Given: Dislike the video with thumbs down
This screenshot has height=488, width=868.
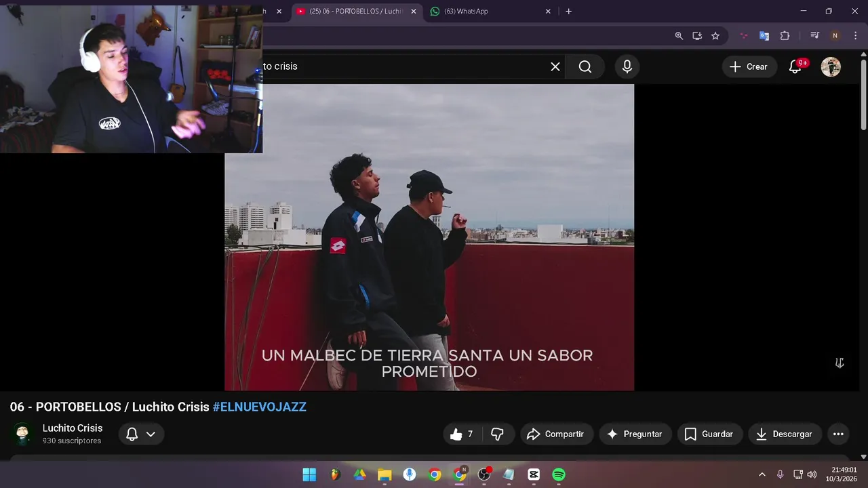Looking at the screenshot, I should point(498,434).
